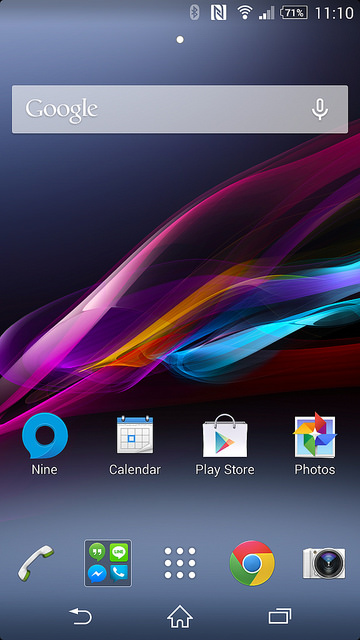The image size is (360, 640).
Task: Open the Play Store app
Action: (x=225, y=436)
